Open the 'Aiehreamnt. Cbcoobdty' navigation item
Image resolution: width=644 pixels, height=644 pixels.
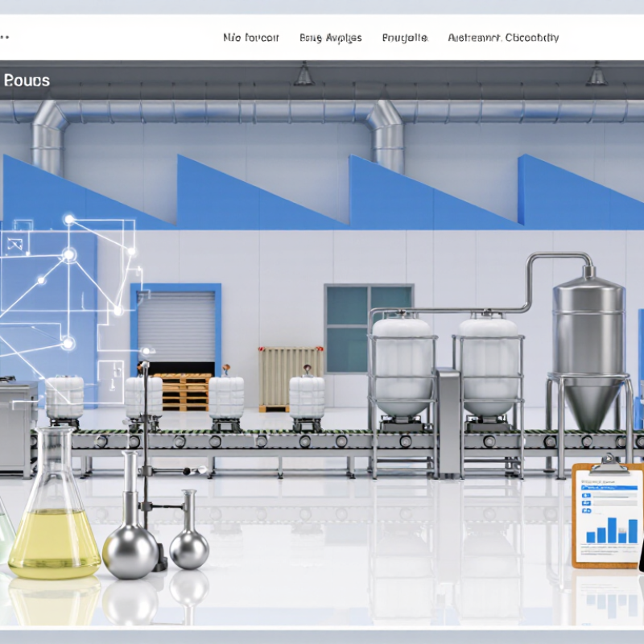point(503,38)
